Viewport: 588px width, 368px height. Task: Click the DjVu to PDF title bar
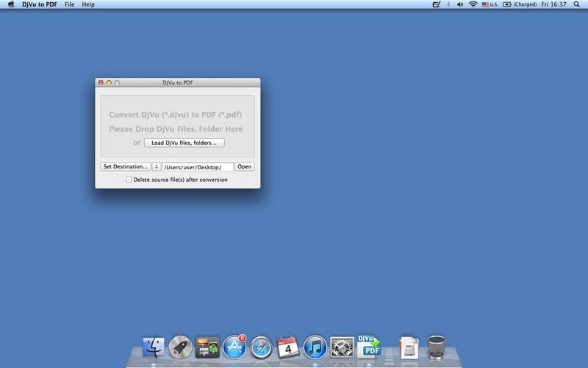coord(178,82)
